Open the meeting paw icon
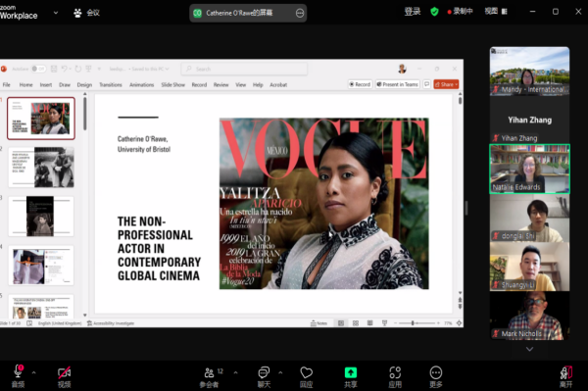 [77, 13]
